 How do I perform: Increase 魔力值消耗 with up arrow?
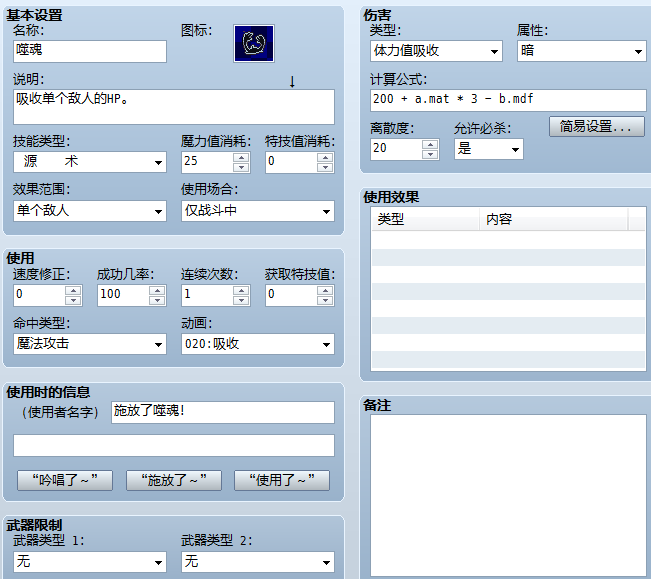click(241, 157)
